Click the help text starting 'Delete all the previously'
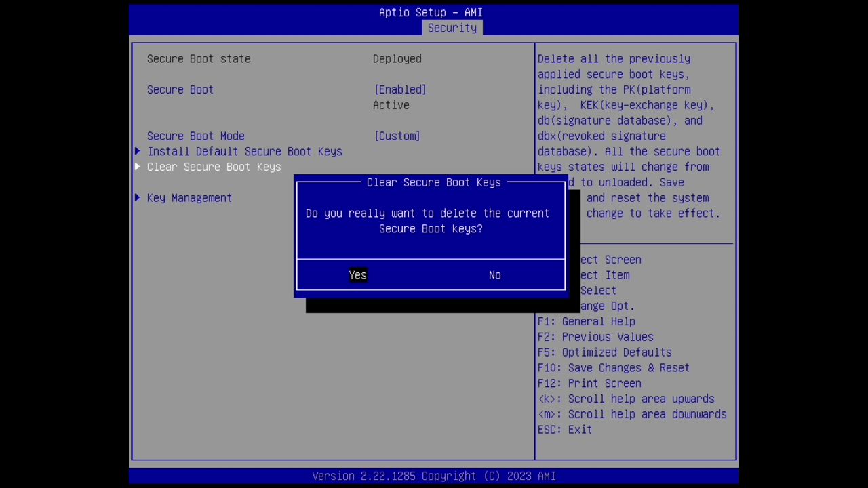This screenshot has height=488, width=868. [x=629, y=136]
